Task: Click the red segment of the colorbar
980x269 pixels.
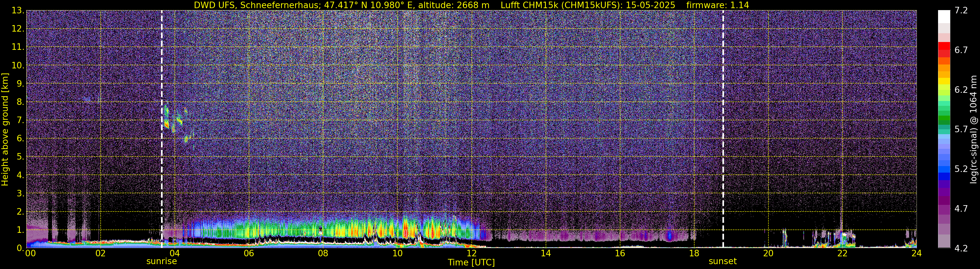Action: (x=944, y=46)
